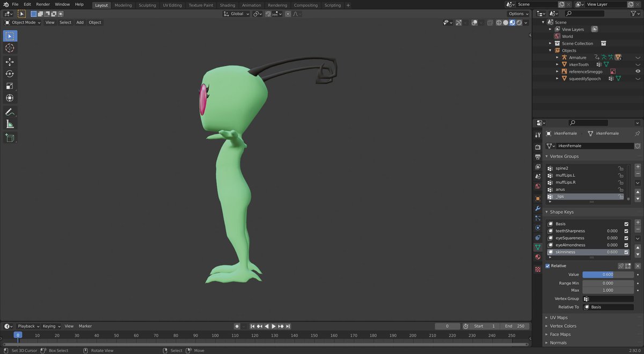The width and height of the screenshot is (644, 354).
Task: Click the Range Min value field
Action: (608, 283)
